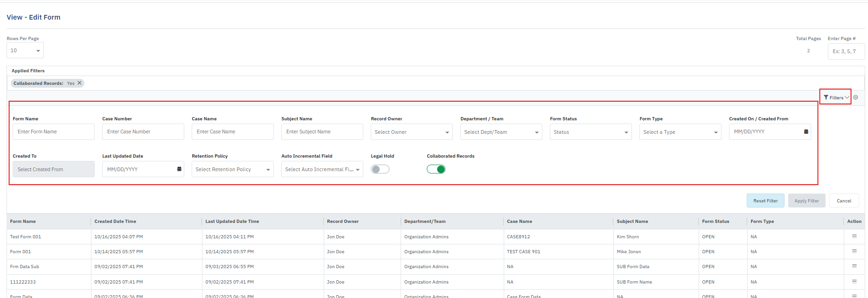This screenshot has width=868, height=298.
Task: Open calendar picker for Created On field
Action: pos(806,132)
